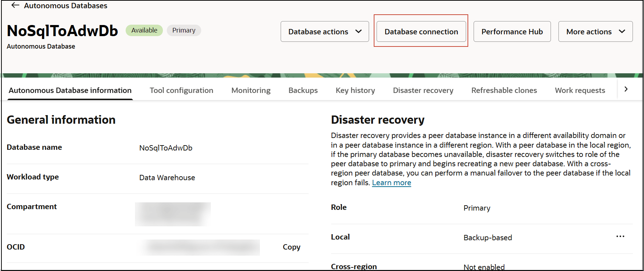Open the Monitoring tab

click(251, 90)
